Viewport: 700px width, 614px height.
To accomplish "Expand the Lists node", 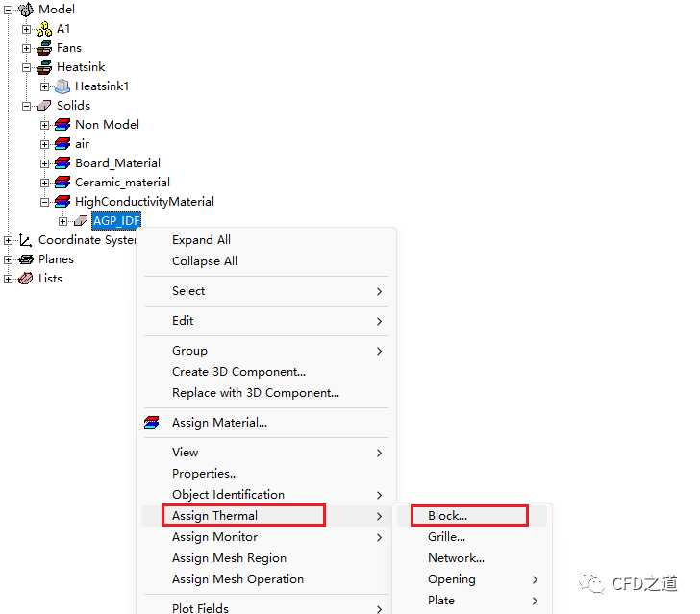I will tap(8, 279).
